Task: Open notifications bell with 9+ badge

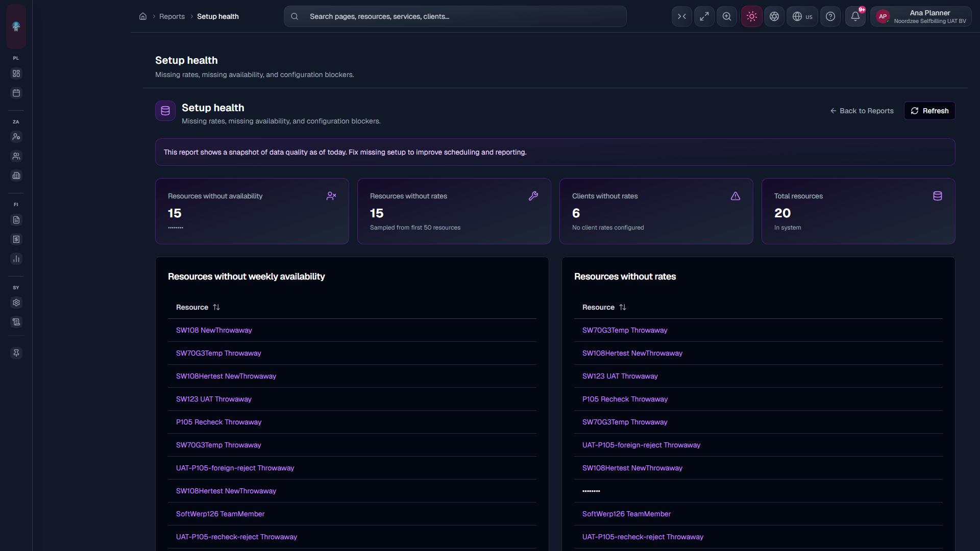Action: point(855,16)
